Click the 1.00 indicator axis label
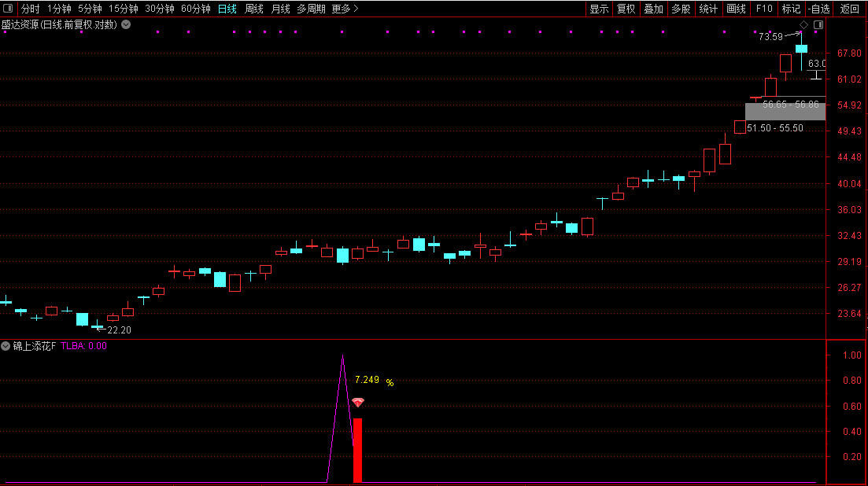This screenshot has width=868, height=486. tap(852, 355)
